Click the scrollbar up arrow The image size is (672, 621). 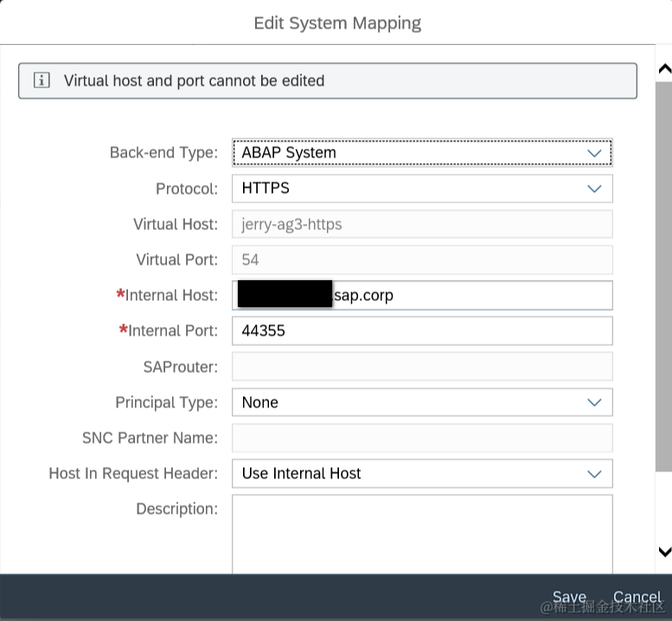665,68
